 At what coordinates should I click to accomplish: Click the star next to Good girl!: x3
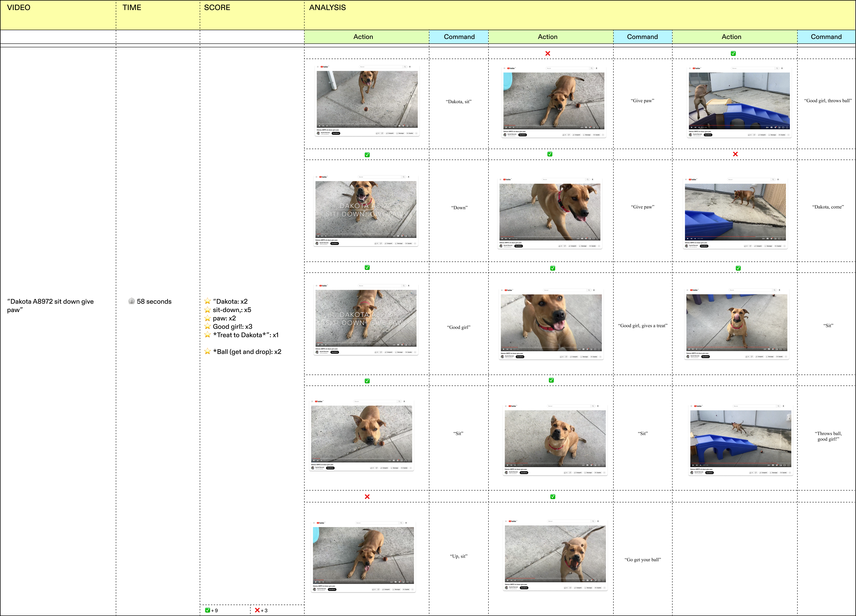[207, 326]
